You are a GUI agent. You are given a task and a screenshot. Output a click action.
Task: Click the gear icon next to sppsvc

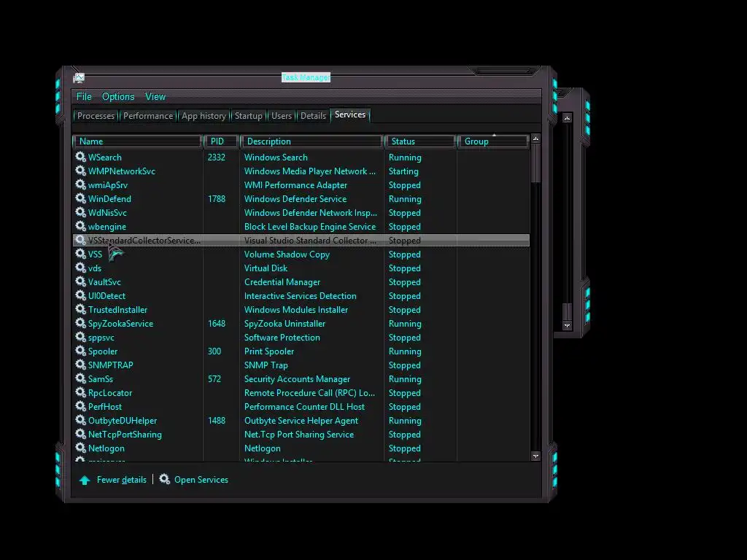coord(80,337)
